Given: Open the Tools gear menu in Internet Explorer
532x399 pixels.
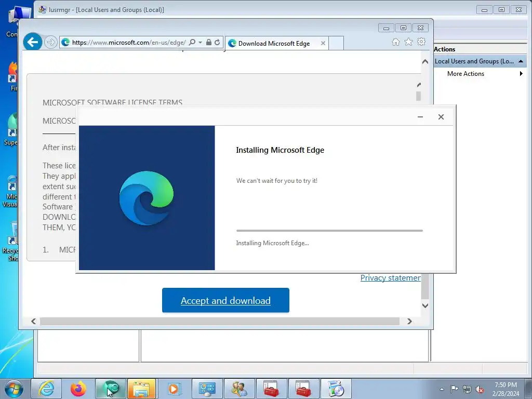Looking at the screenshot, I should [421, 42].
